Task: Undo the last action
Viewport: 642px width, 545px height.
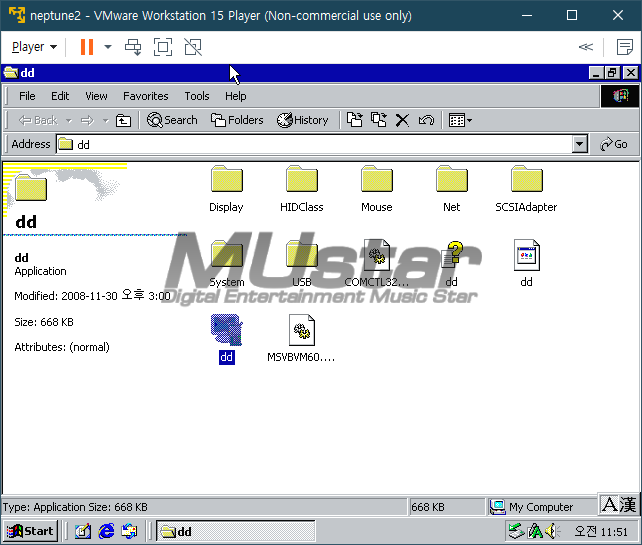Action: [426, 120]
